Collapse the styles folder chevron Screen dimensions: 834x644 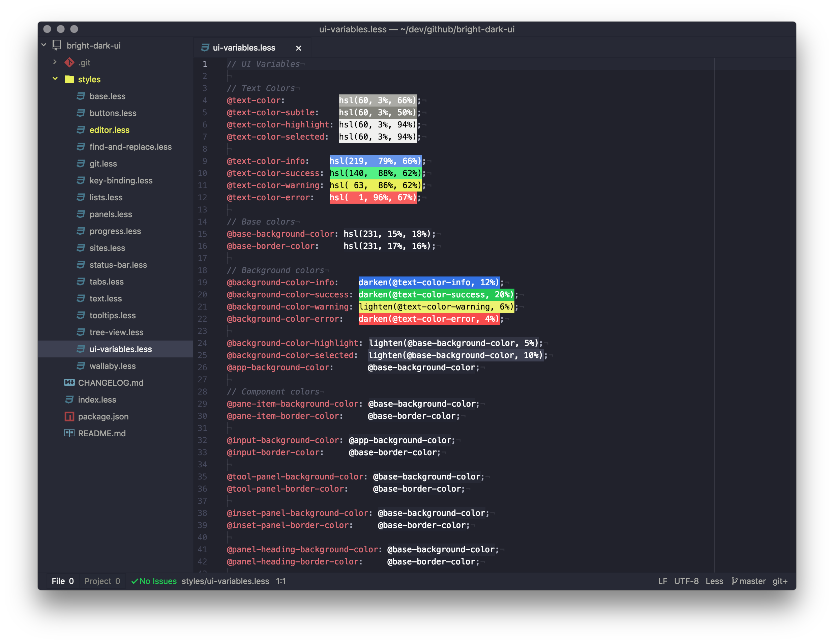click(x=55, y=79)
